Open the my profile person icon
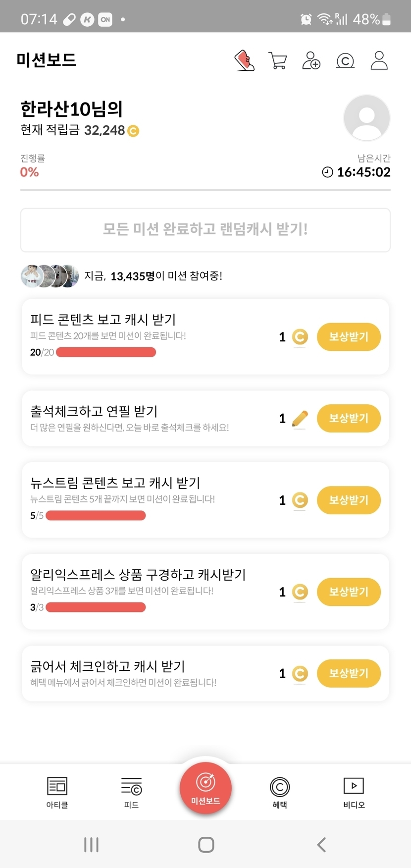This screenshot has height=868, width=411. [379, 61]
